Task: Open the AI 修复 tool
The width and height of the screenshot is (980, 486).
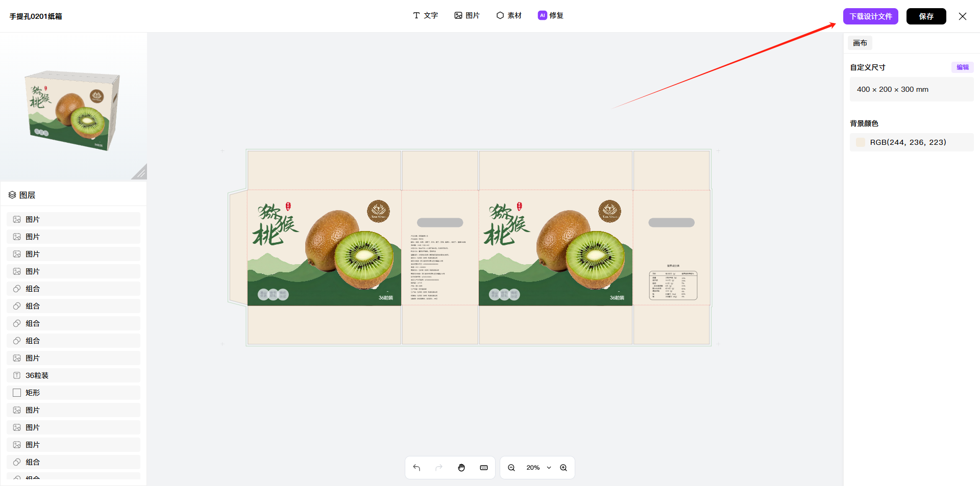Action: click(551, 15)
